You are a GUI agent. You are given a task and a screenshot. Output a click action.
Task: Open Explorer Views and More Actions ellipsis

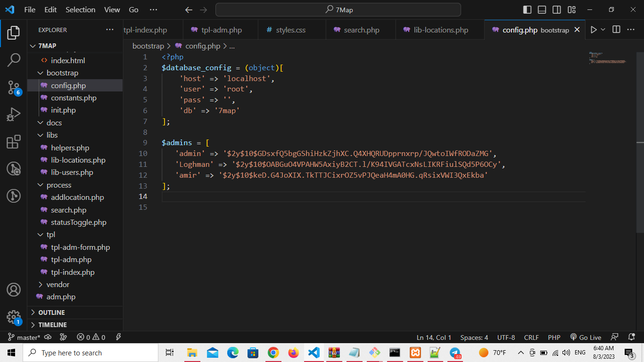110,30
